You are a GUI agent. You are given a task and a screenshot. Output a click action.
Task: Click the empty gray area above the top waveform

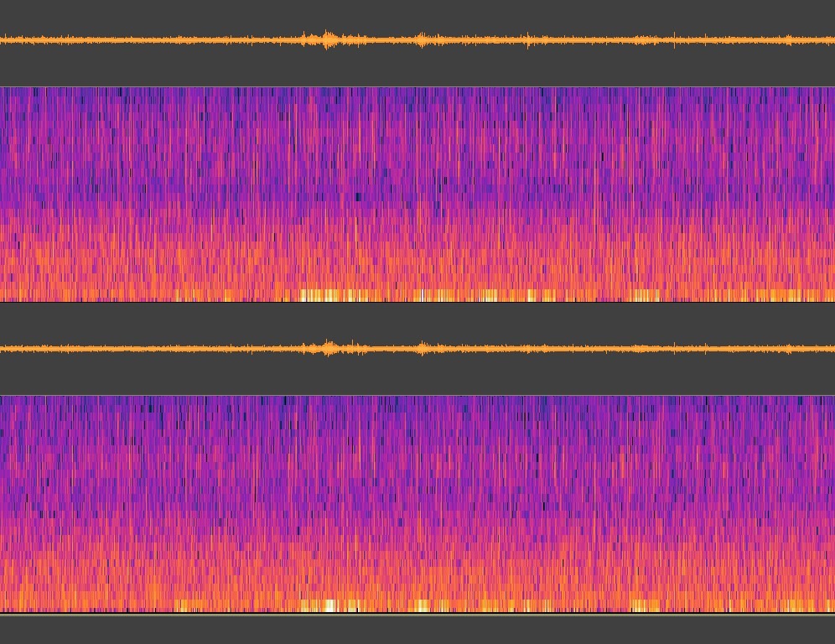(417, 13)
